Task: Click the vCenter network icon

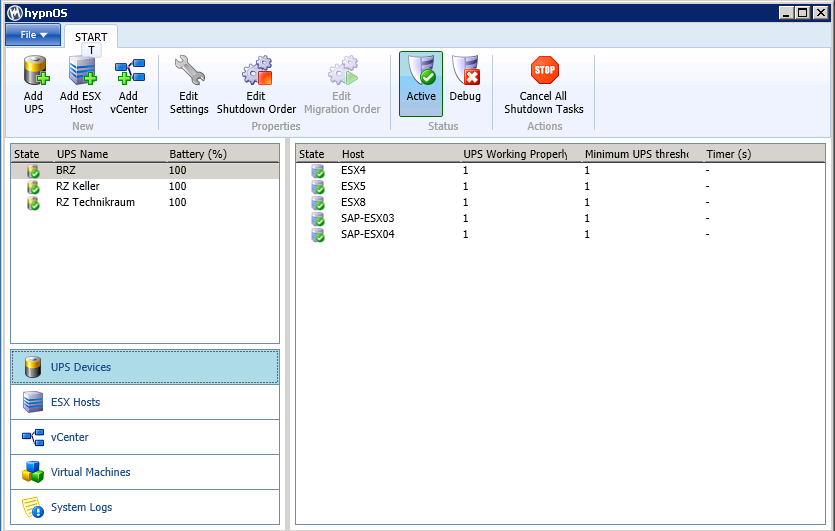Action: click(33, 437)
